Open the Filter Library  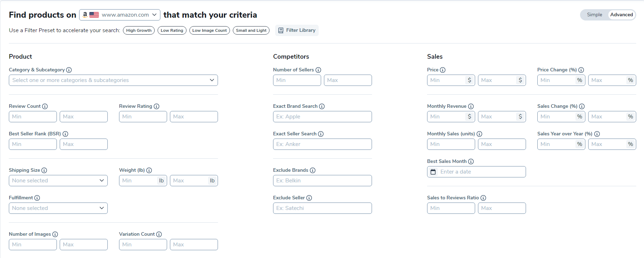[297, 30]
